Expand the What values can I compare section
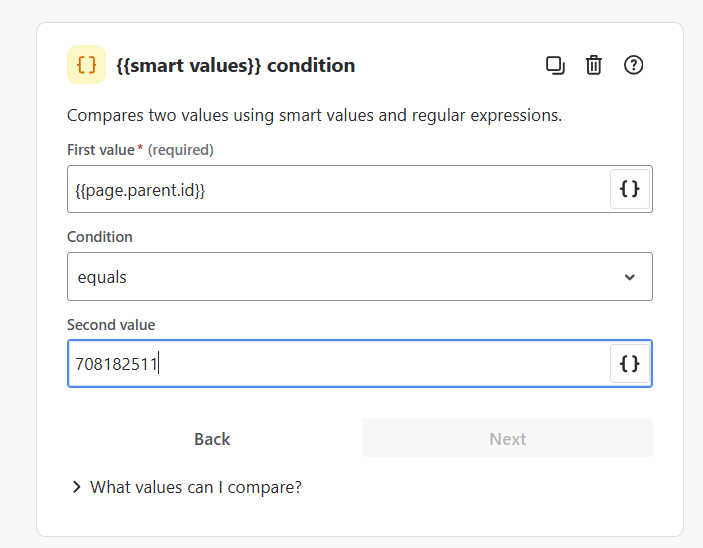This screenshot has width=703, height=548. click(187, 487)
